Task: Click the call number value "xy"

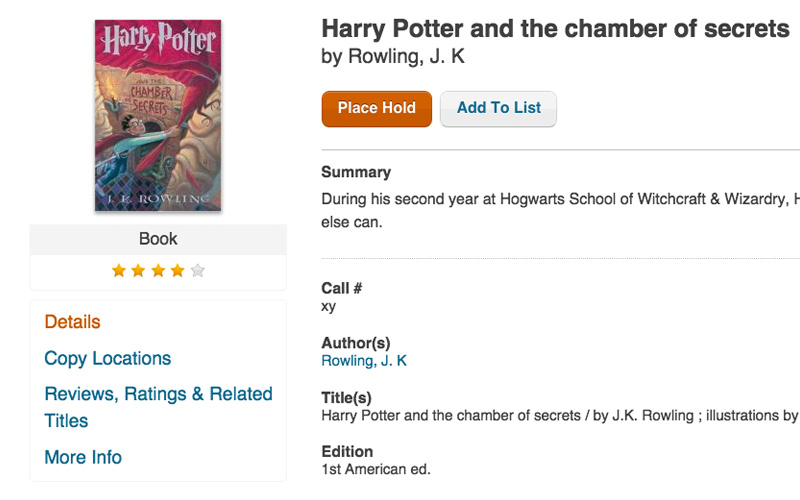Action: tap(329, 307)
